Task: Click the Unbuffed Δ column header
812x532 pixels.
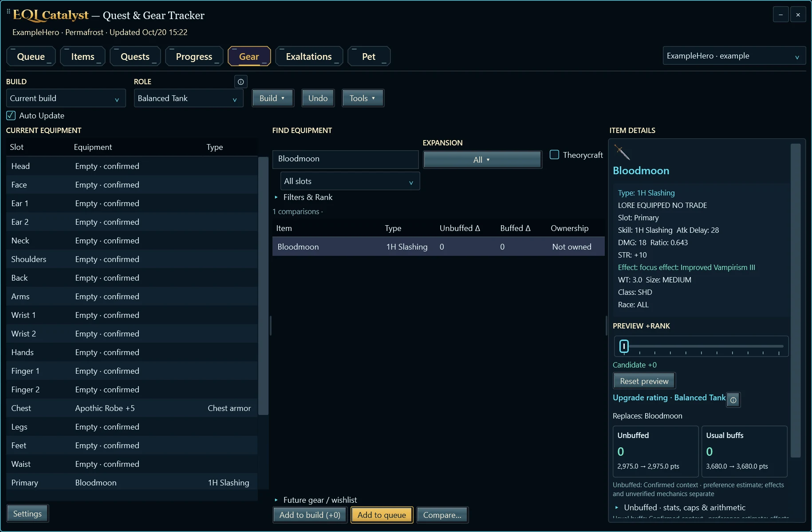Action: click(x=460, y=228)
